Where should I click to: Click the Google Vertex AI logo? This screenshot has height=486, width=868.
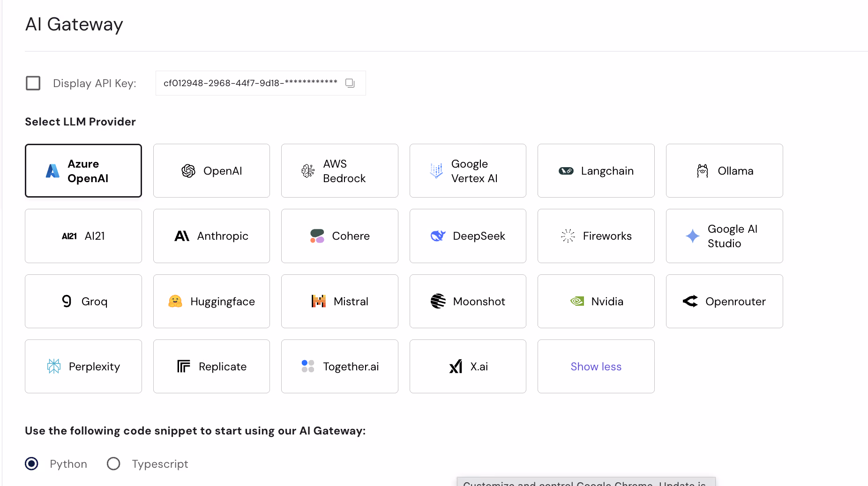436,171
